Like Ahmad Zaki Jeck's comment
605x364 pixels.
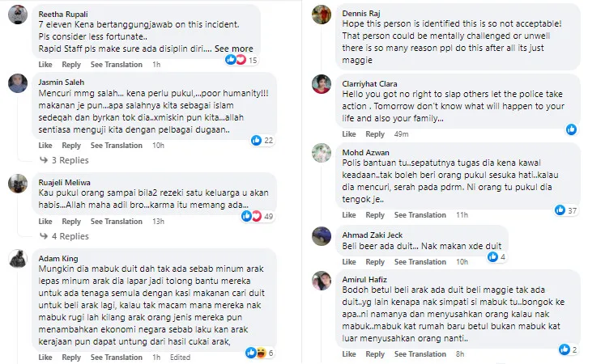pos(349,262)
